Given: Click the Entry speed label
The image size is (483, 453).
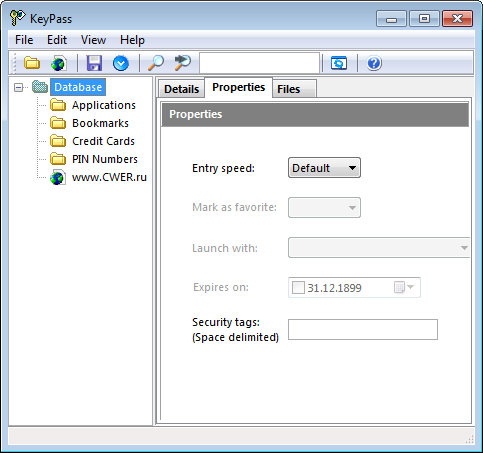Looking at the screenshot, I should pyautogui.click(x=223, y=168).
